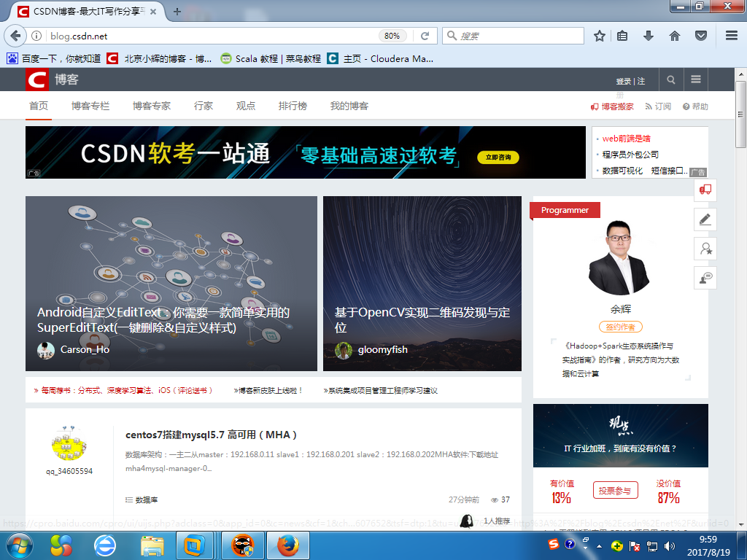The image size is (747, 560).
Task: Open article centos7搭建mysql5.7 高可用（MHA）
Action: click(211, 435)
